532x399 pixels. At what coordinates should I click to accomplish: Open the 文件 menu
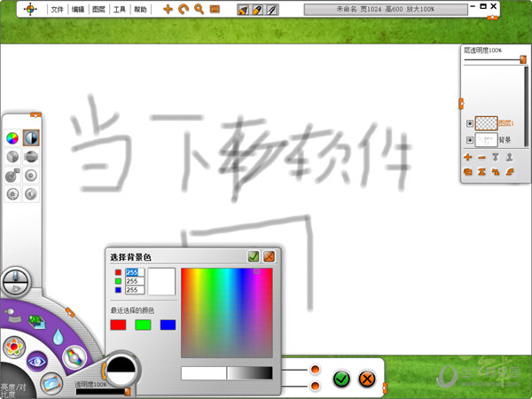point(57,9)
